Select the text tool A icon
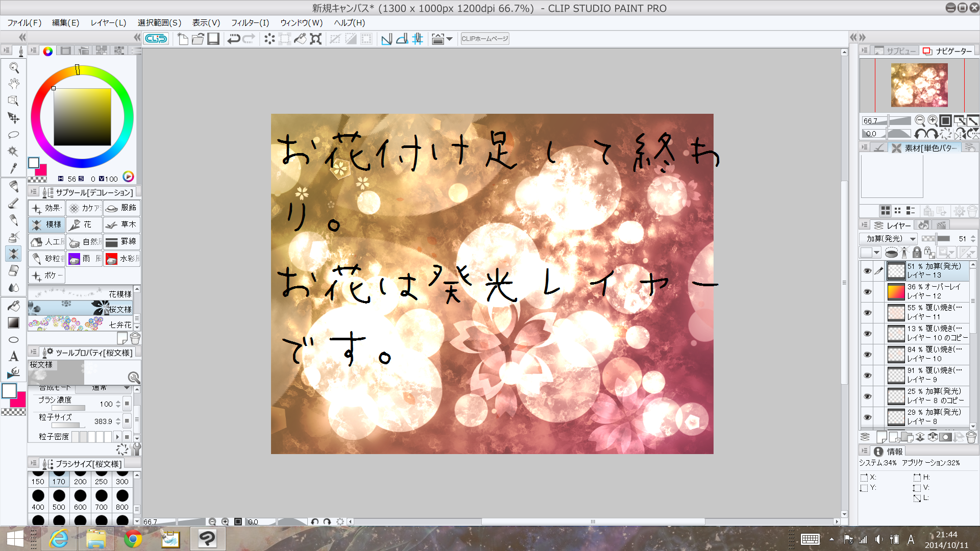This screenshot has height=551, width=980. pyautogui.click(x=14, y=356)
